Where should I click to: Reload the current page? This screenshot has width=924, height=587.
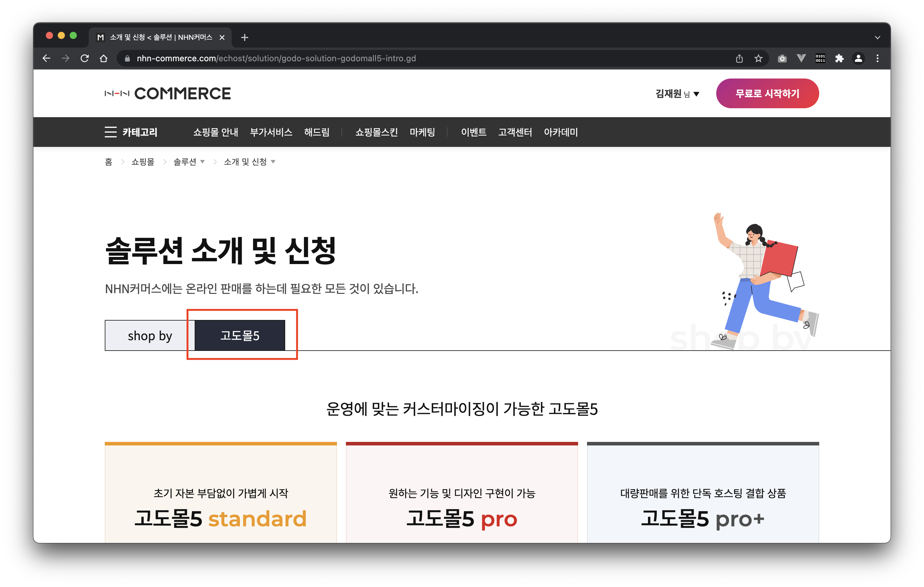(x=85, y=58)
